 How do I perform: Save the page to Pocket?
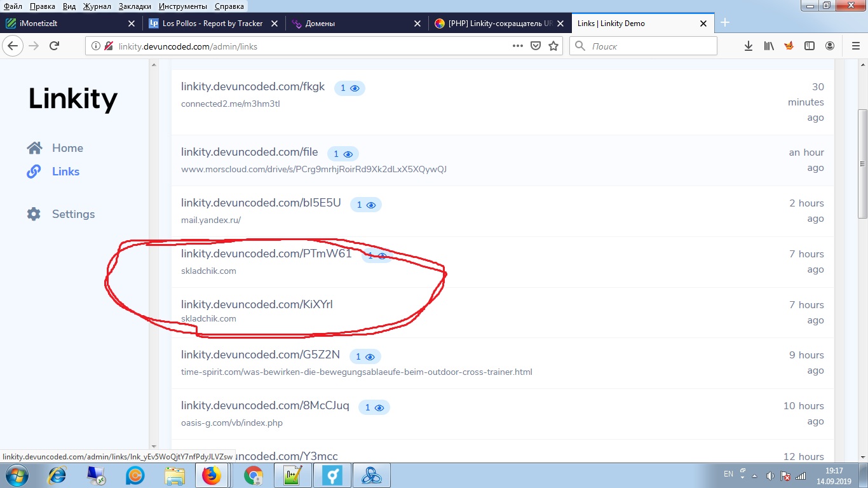[x=536, y=46]
